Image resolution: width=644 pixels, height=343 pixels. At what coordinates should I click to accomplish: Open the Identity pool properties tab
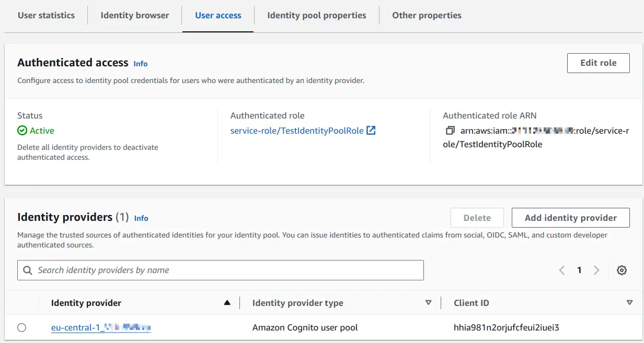pyautogui.click(x=317, y=16)
